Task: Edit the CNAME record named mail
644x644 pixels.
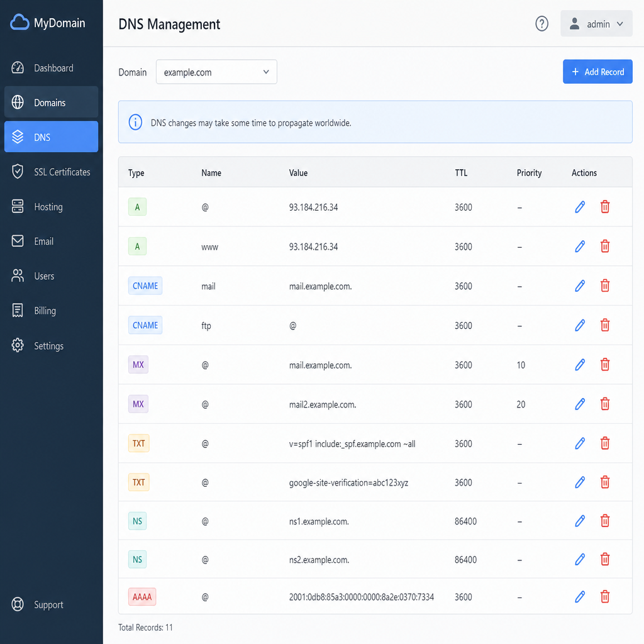Action: coord(579,286)
